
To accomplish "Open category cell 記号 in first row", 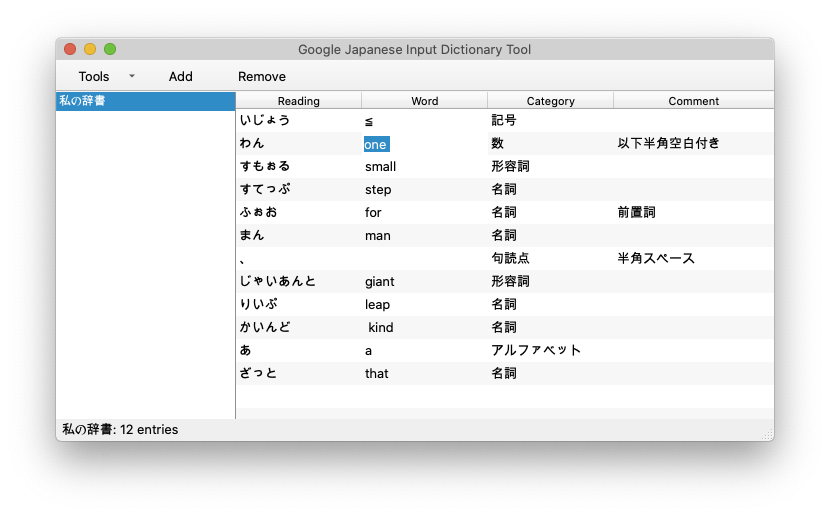I will (x=504, y=121).
